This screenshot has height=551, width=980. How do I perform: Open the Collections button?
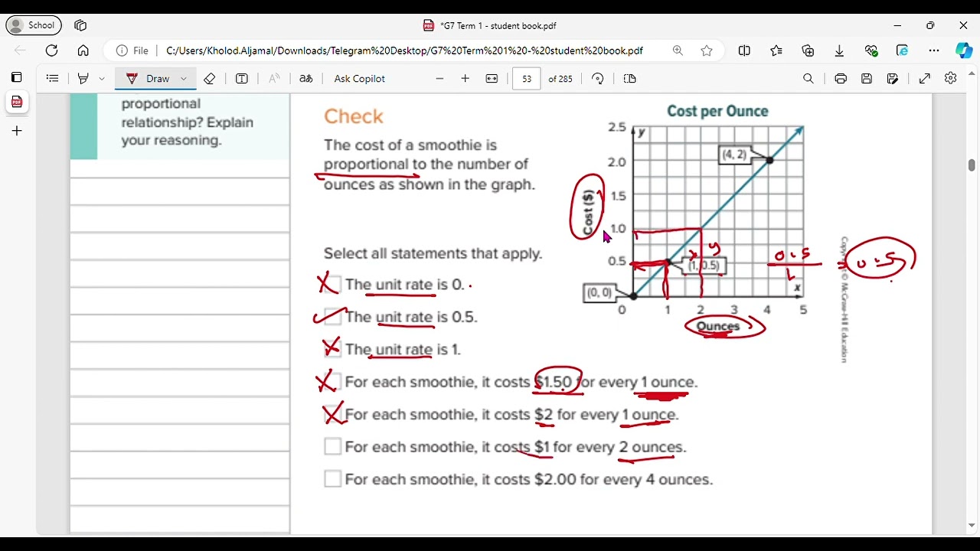pos(808,51)
